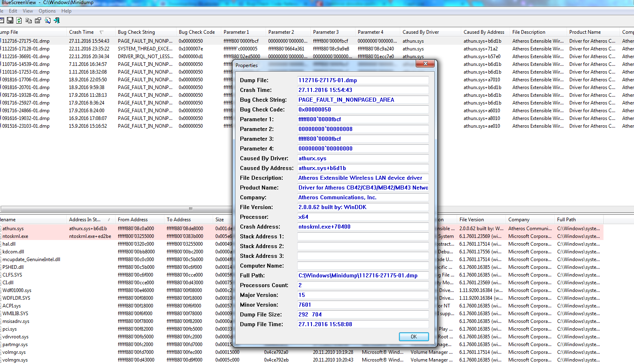Select kdcom.dll in the driver list
This screenshot has width=634, height=364.
point(13,252)
